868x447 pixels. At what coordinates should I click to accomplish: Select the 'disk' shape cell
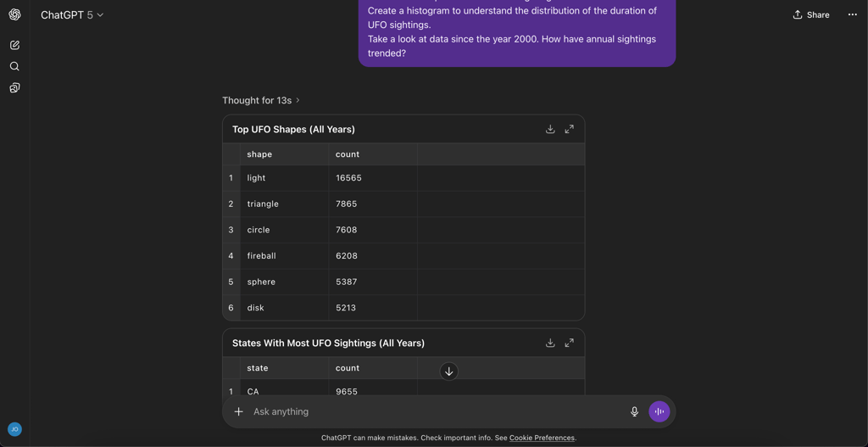tap(285, 307)
